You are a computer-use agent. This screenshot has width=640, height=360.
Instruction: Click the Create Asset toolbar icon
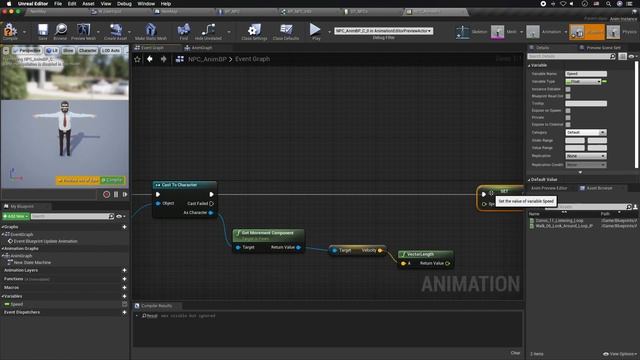[116, 30]
